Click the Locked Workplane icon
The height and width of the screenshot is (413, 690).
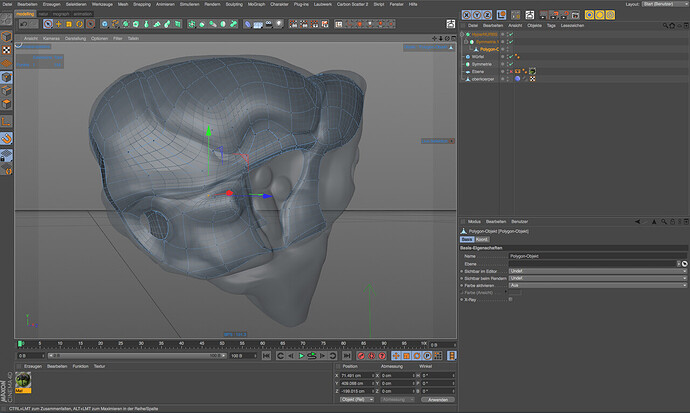pos(6,155)
